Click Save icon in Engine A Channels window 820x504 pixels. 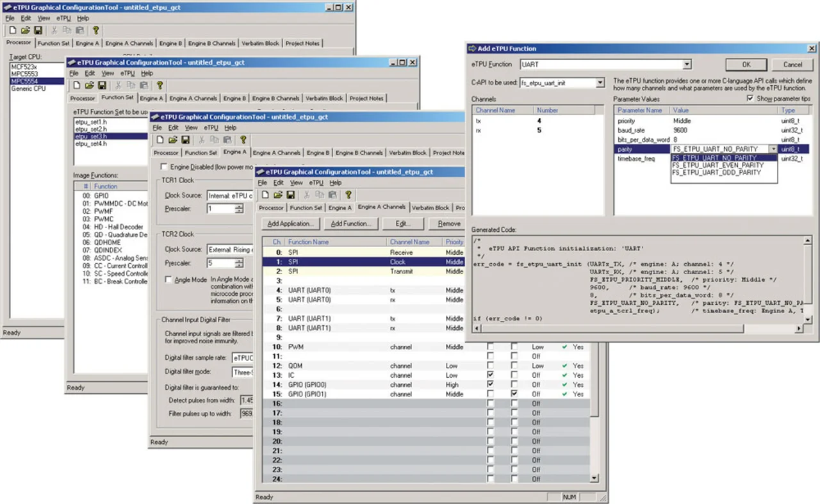tap(290, 195)
